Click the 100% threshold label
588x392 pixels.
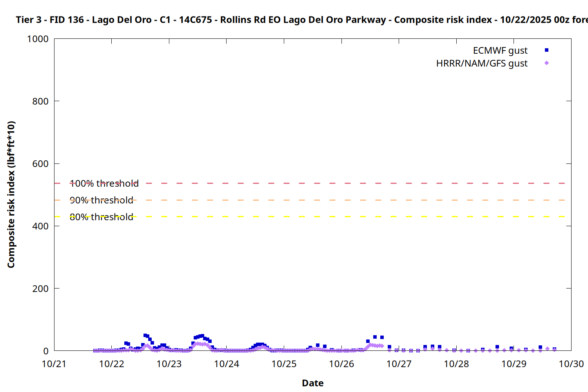(104, 183)
